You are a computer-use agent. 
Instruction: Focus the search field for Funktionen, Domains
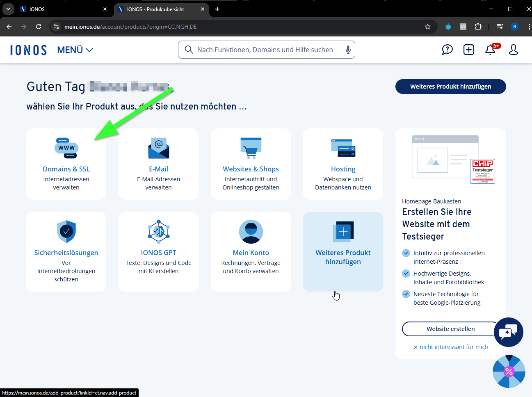pos(267,50)
